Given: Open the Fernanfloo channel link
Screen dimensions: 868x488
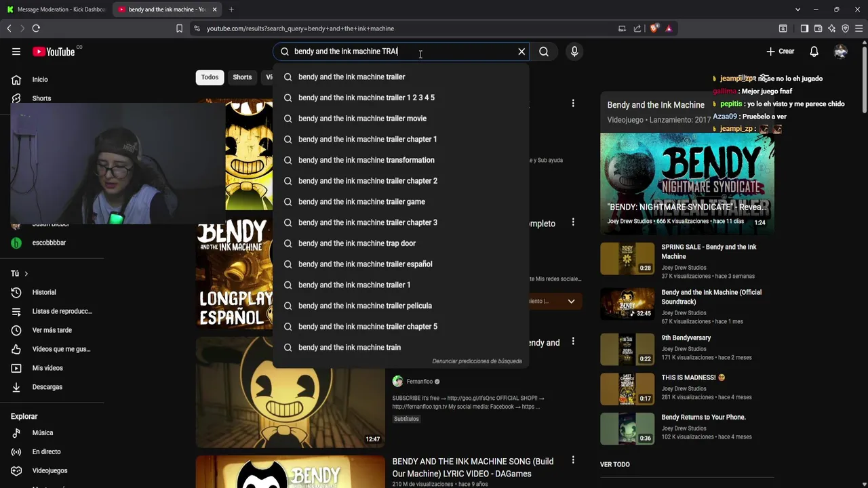Looking at the screenshot, I should [x=419, y=382].
